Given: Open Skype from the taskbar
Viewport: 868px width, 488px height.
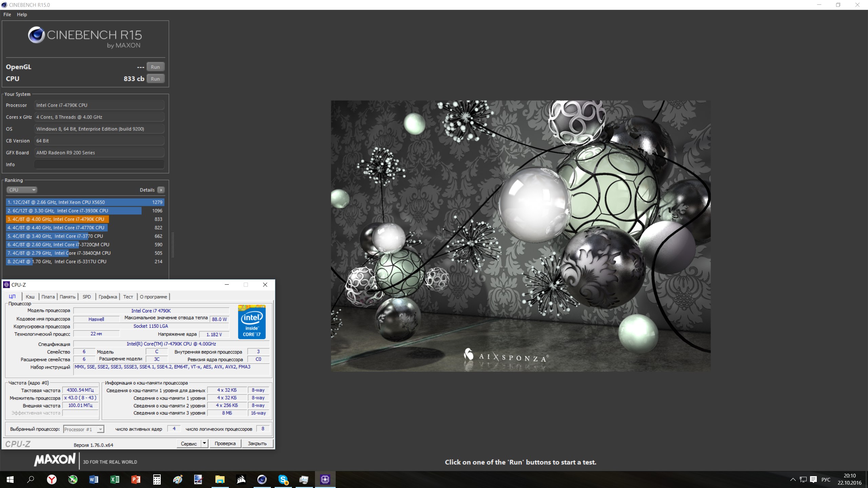Looking at the screenshot, I should pyautogui.click(x=283, y=479).
